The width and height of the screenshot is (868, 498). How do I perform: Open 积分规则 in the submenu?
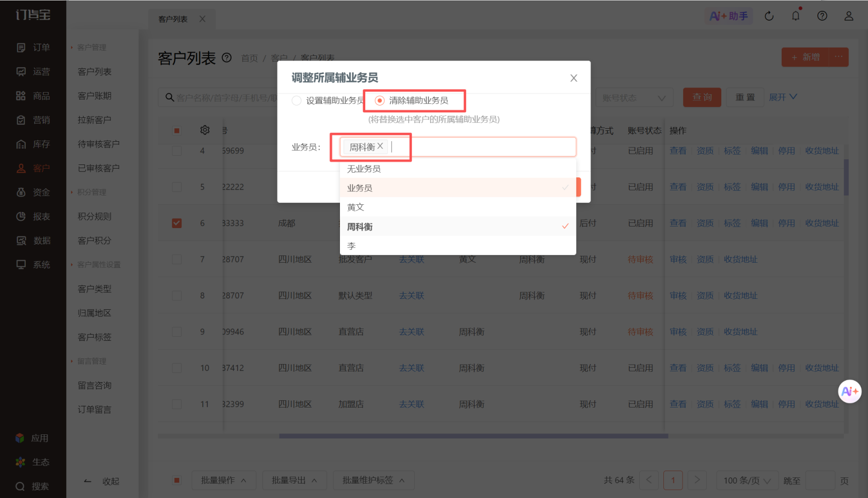pos(95,217)
